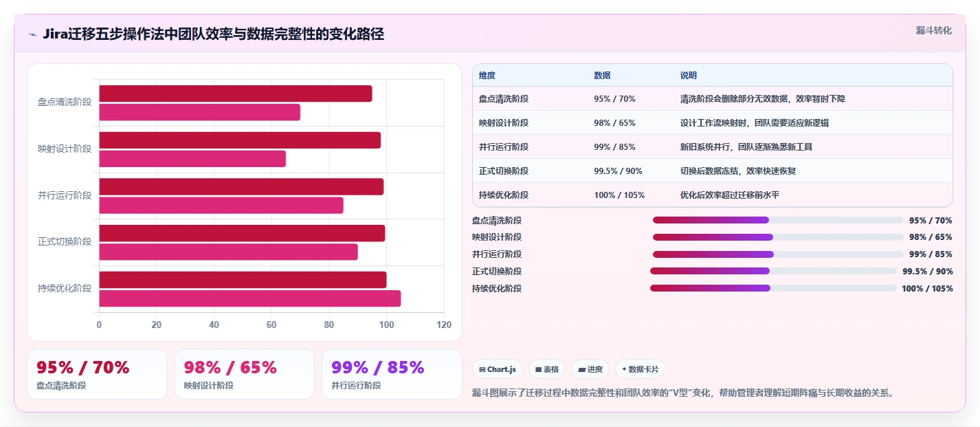
Task: Click the dark red bar for 正式切换阶段 in chart
Action: tap(242, 233)
